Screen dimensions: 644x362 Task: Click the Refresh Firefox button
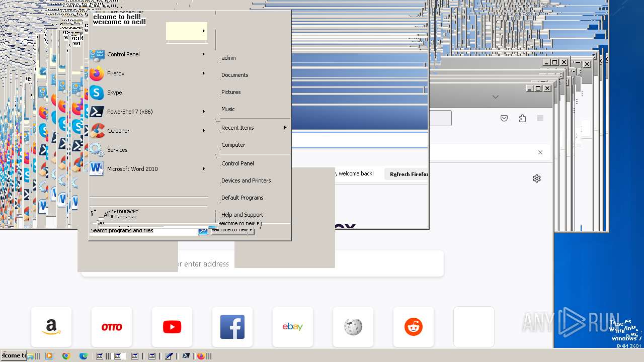406,174
